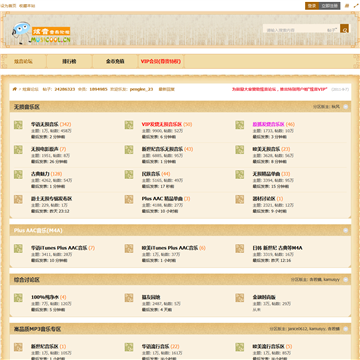Click the 无损音乐区 section title
The height and width of the screenshot is (360, 360).
click(27, 107)
